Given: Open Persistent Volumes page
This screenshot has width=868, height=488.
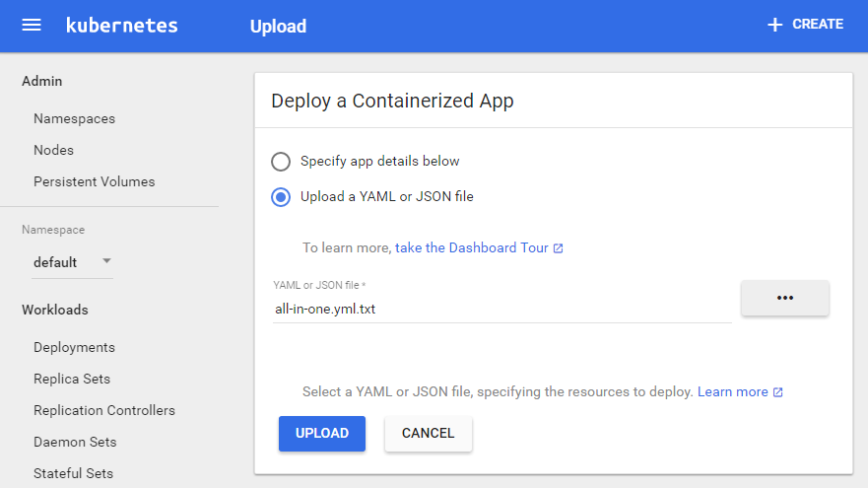Looking at the screenshot, I should point(94,181).
